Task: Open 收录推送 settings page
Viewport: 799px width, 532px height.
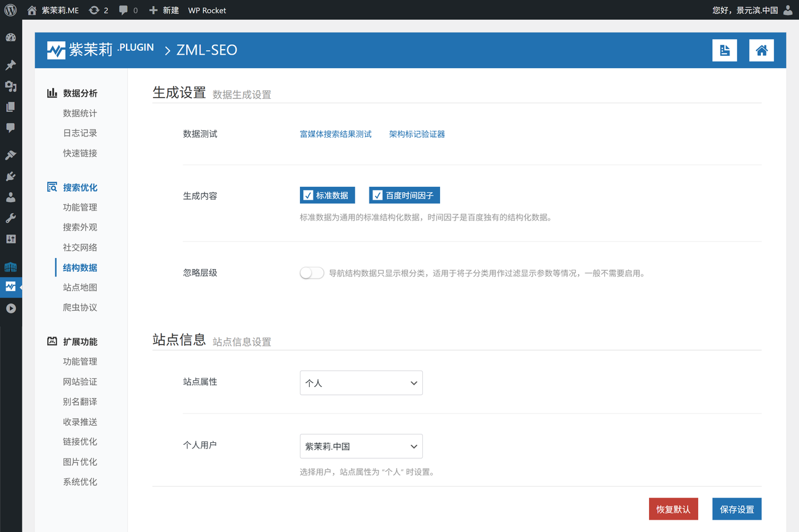Action: pyautogui.click(x=80, y=421)
